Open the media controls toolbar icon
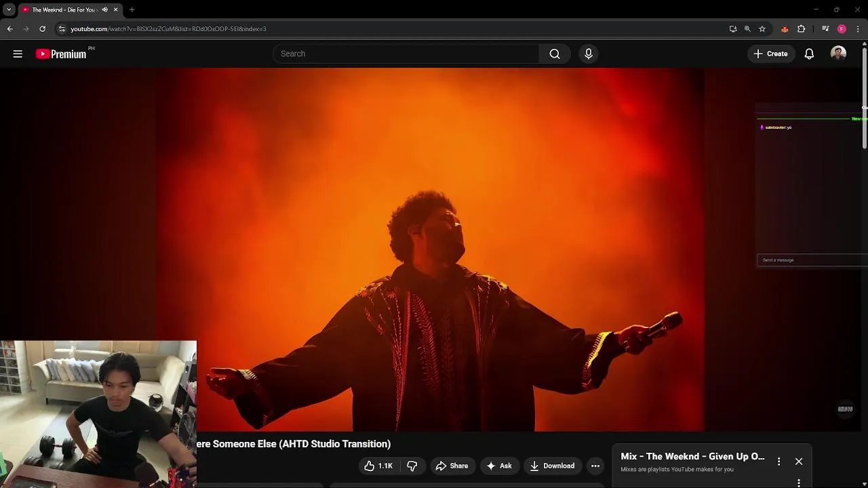This screenshot has height=488, width=868. click(825, 28)
